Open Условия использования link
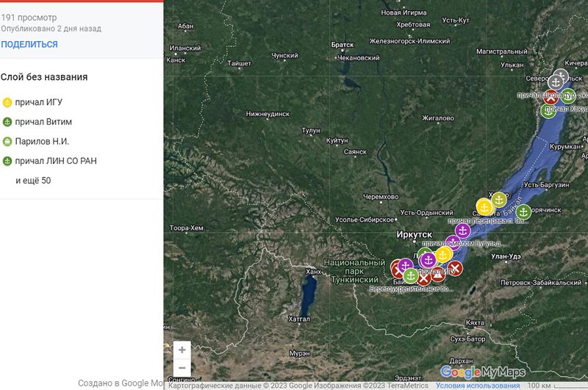Image resolution: width=588 pixels, height=390 pixels. tap(477, 386)
